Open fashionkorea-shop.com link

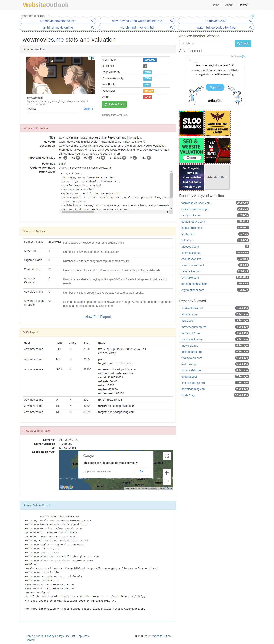(196, 203)
